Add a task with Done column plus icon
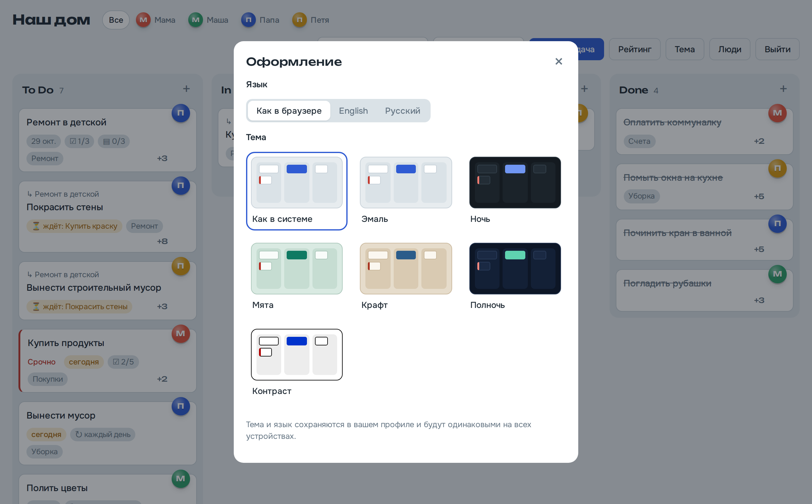This screenshot has height=504, width=812. (x=783, y=89)
